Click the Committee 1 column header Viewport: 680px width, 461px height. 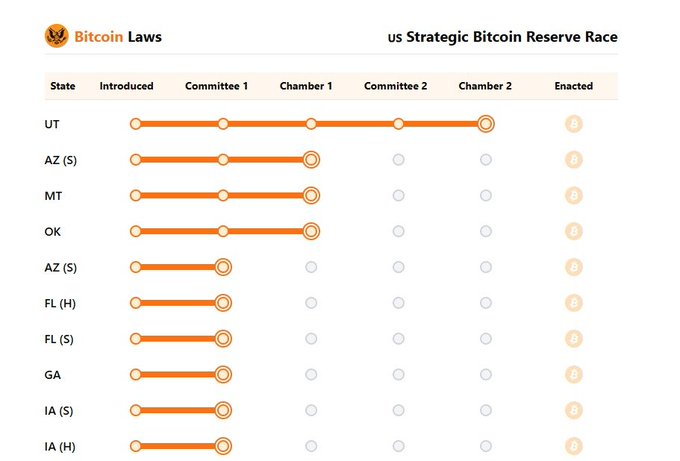pos(216,86)
